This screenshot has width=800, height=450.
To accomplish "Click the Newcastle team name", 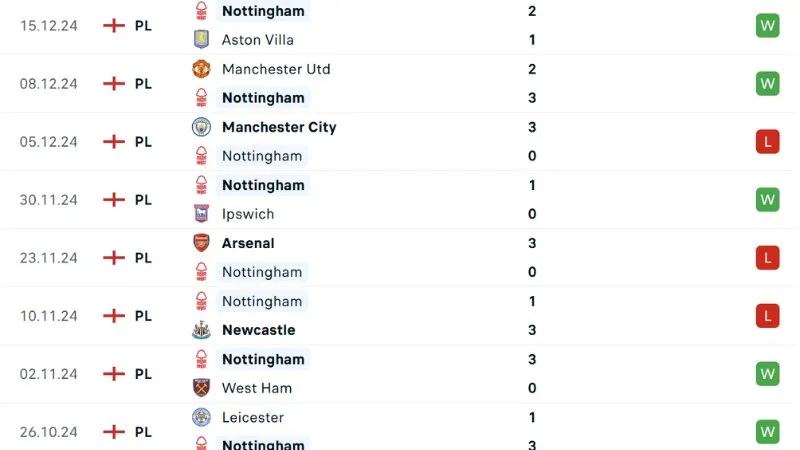I will point(258,330).
